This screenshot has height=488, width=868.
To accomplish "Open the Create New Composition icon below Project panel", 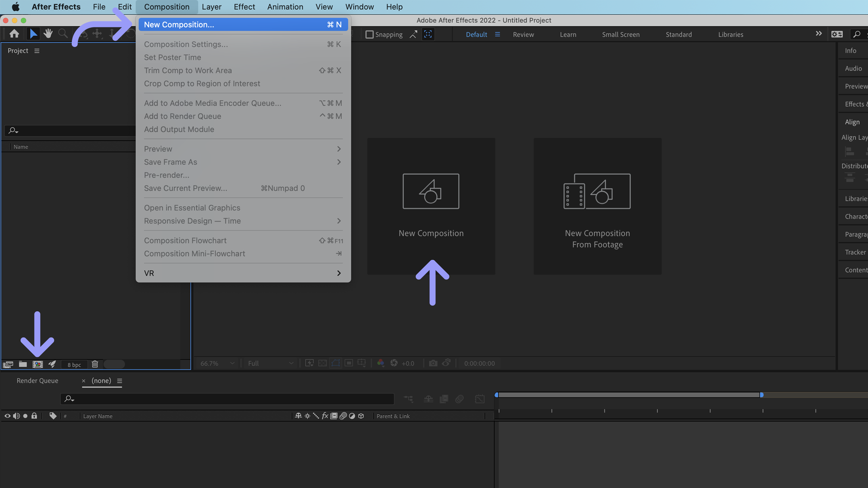I will click(38, 364).
